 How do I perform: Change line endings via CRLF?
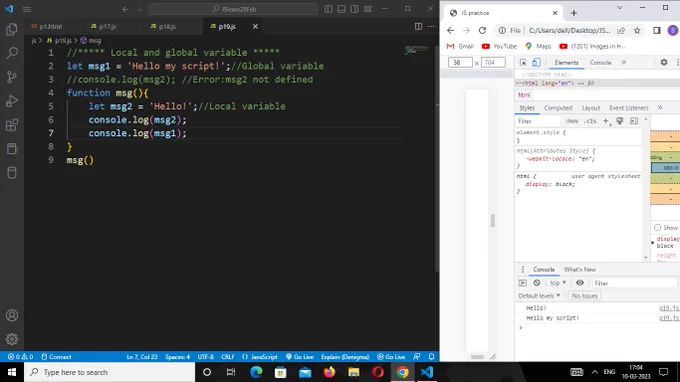[x=228, y=357]
